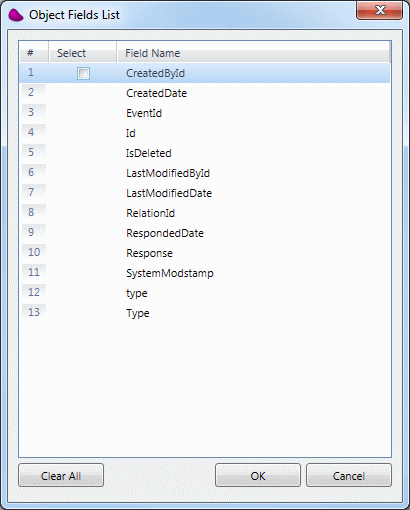Check the Select box for CreatedById
Viewport: 410px width, 510px height.
(83, 73)
